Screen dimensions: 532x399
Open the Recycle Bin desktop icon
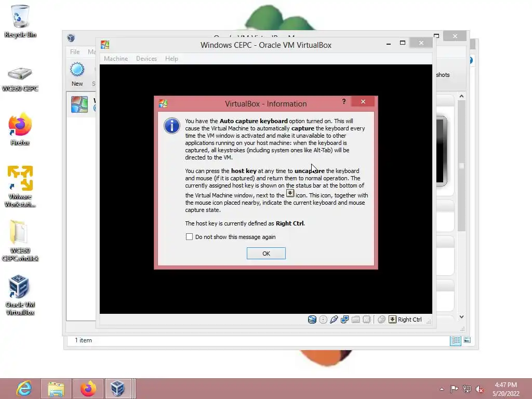pyautogui.click(x=20, y=21)
